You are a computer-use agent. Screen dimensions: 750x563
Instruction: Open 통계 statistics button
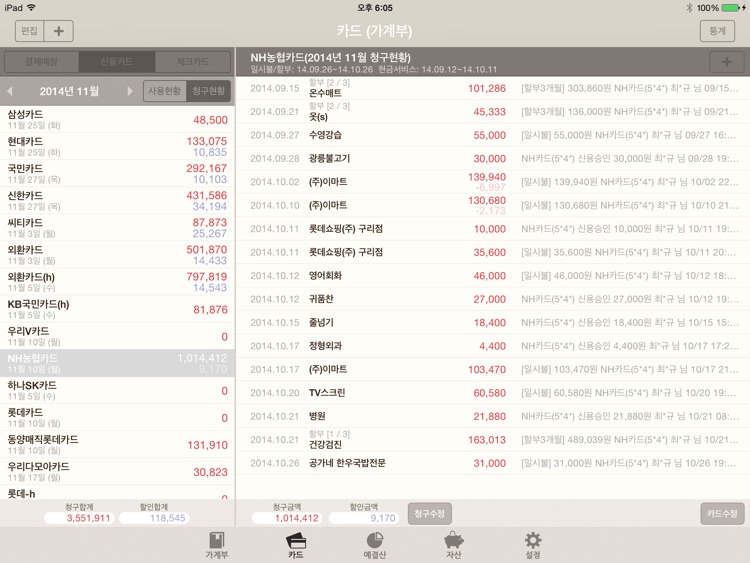coord(717,31)
